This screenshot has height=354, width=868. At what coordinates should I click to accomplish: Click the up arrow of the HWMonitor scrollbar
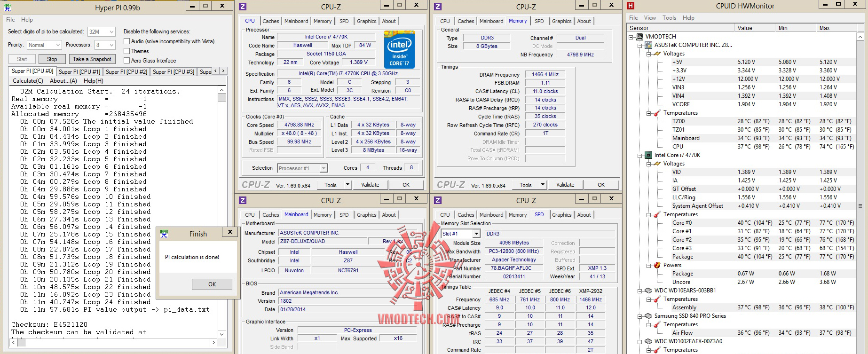coord(860,36)
